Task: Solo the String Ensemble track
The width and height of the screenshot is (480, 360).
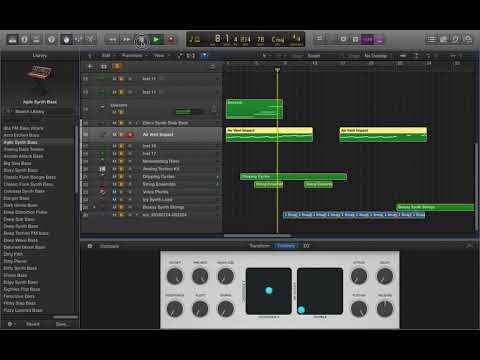Action: coord(121,184)
